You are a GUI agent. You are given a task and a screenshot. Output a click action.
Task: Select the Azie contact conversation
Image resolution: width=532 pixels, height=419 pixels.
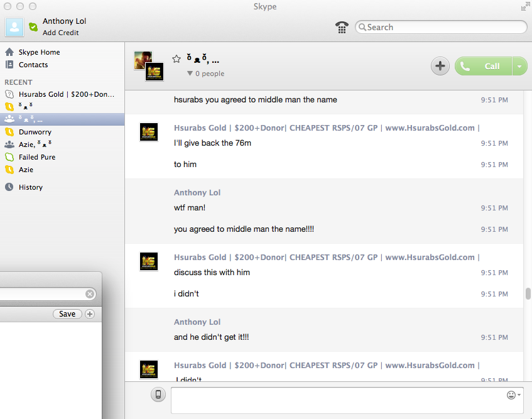tap(62, 170)
